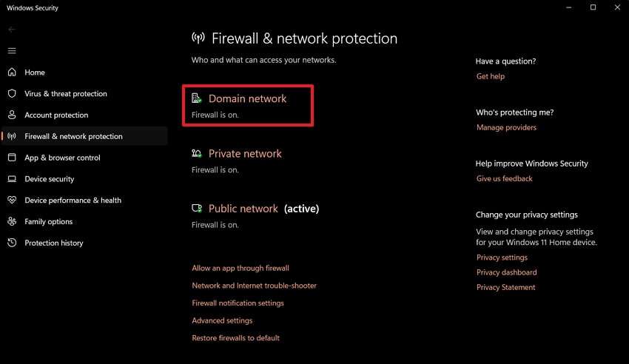Expand the hamburger navigation menu
Viewport: 629px width, 364px height.
(x=11, y=51)
